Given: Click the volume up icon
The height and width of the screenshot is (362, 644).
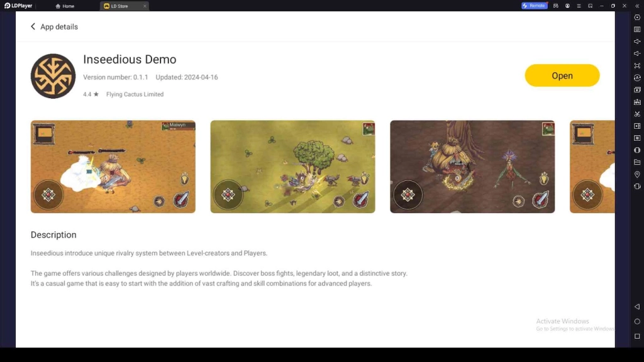Looking at the screenshot, I should [x=637, y=41].
